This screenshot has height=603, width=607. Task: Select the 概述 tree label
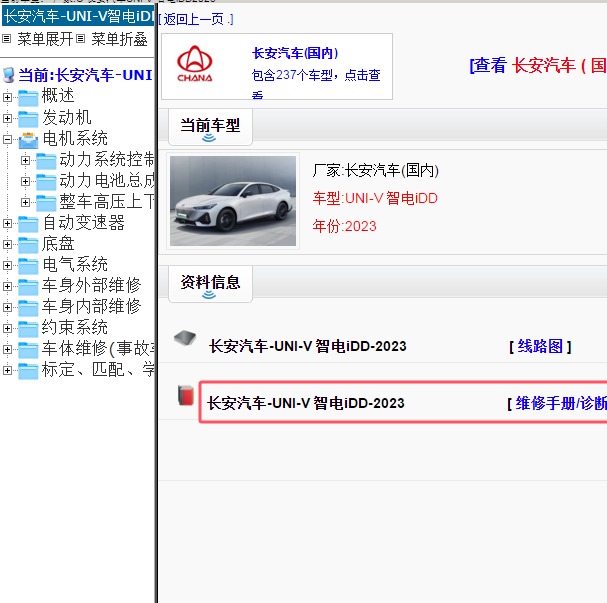pyautogui.click(x=58, y=96)
